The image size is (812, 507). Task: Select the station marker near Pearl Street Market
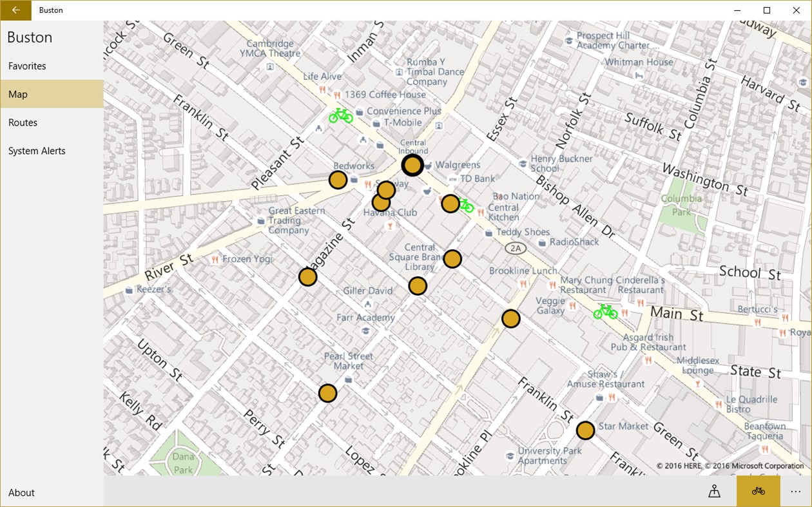tap(328, 392)
